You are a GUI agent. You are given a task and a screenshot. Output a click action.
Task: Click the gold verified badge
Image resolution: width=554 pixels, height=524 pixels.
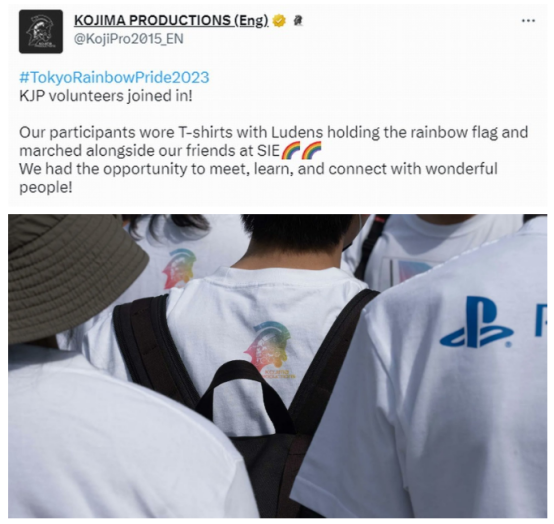pos(280,21)
